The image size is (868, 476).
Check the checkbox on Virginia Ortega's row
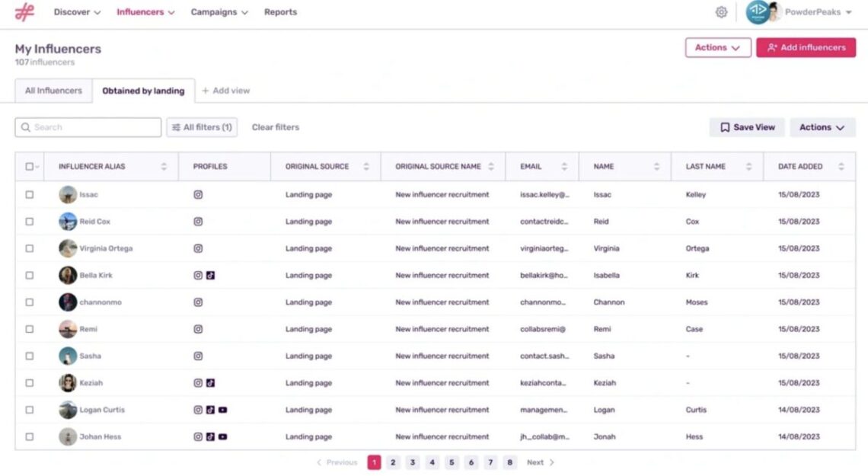pyautogui.click(x=29, y=248)
